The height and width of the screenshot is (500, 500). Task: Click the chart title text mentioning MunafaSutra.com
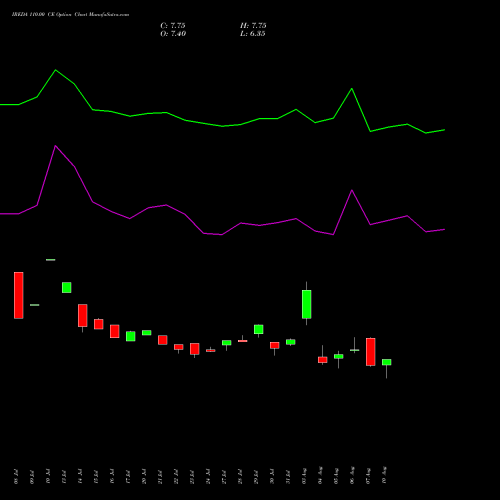pyautogui.click(x=70, y=15)
